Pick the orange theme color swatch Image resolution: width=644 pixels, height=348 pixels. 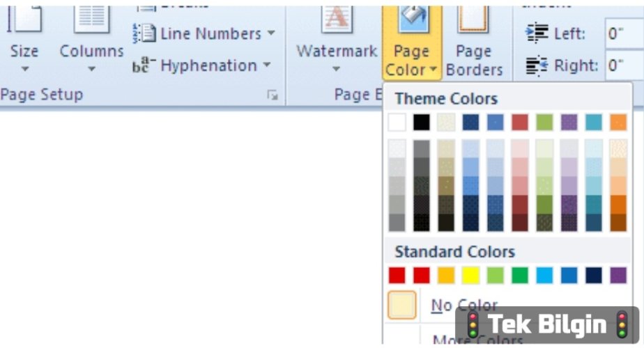pos(618,122)
